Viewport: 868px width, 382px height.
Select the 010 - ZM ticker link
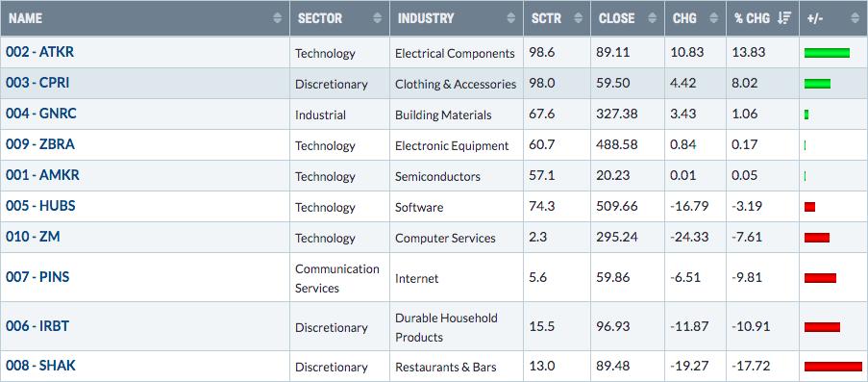tap(34, 237)
